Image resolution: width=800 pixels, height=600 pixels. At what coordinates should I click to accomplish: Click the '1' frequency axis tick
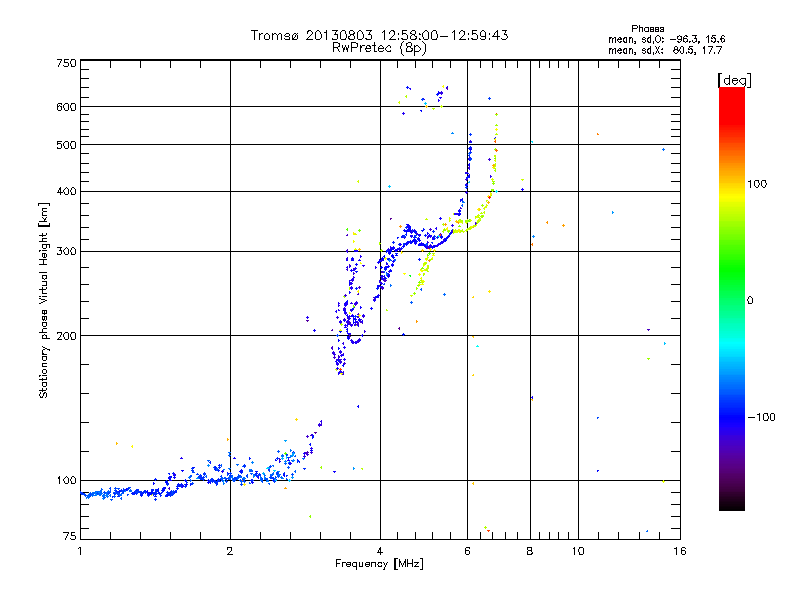[x=80, y=551]
